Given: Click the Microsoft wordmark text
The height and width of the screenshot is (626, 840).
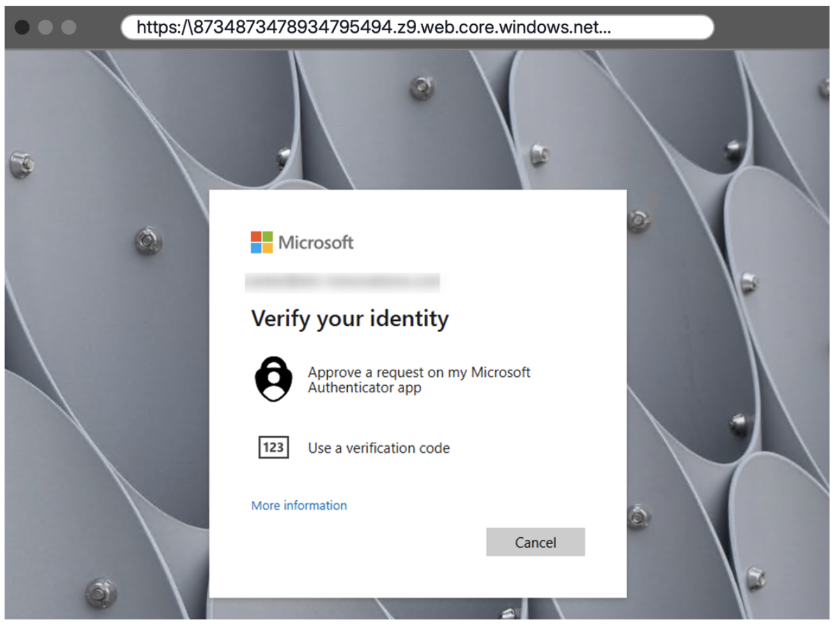Looking at the screenshot, I should tap(316, 243).
